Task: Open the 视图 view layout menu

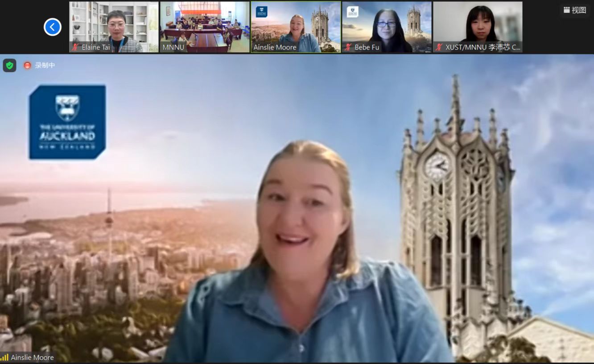Action: coord(574,10)
